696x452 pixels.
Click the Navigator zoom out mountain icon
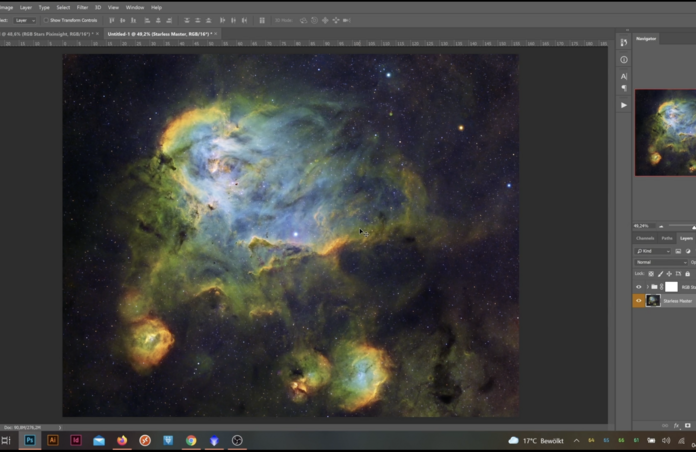pos(661,226)
